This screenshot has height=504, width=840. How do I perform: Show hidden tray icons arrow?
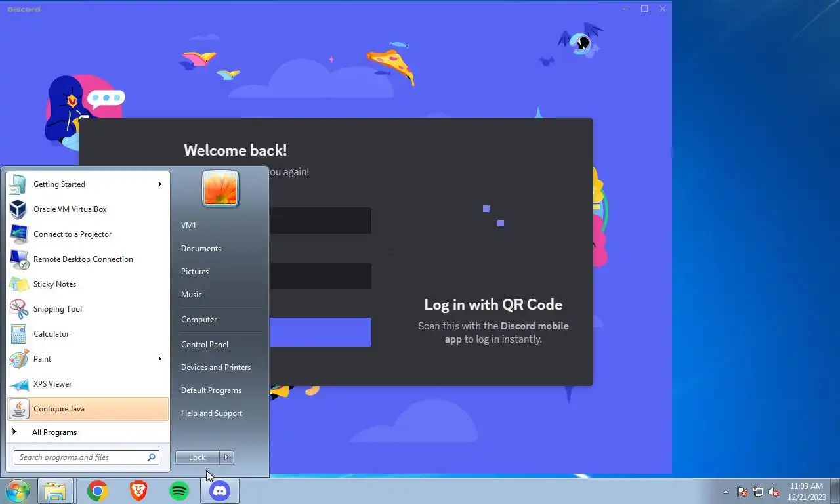click(726, 492)
